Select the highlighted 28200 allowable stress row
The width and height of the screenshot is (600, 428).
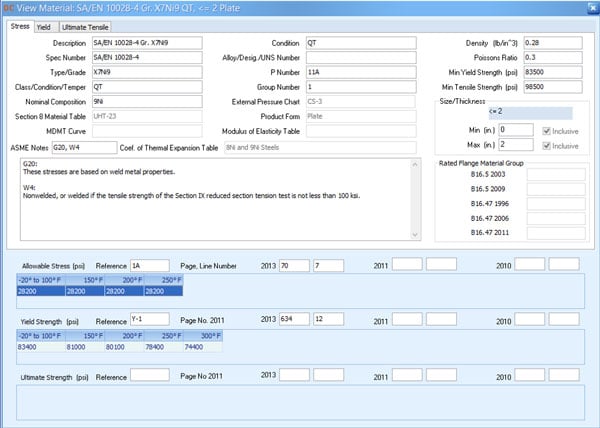[x=100, y=290]
